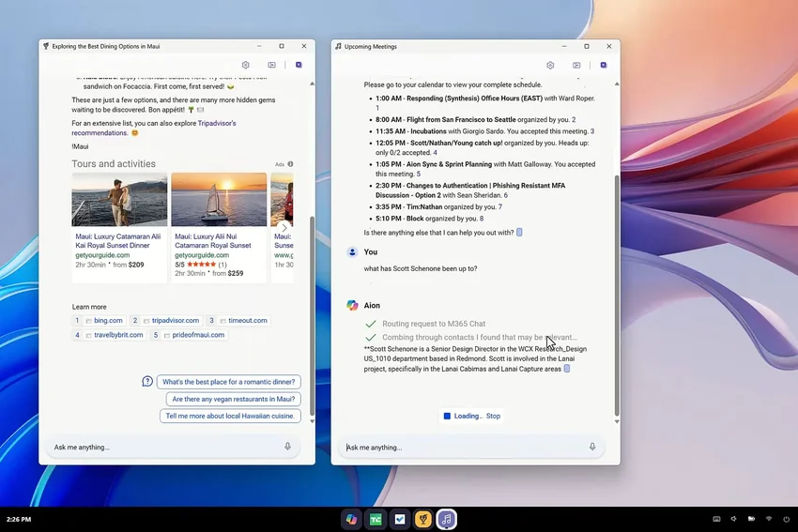Click the screen panel icon in Maui window
The width and height of the screenshot is (798, 532).
pyautogui.click(x=271, y=65)
